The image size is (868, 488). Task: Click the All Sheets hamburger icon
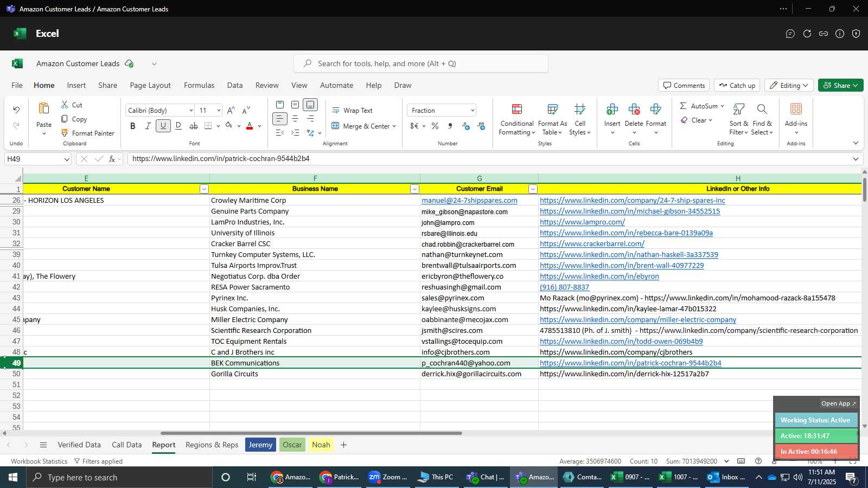[x=43, y=445]
